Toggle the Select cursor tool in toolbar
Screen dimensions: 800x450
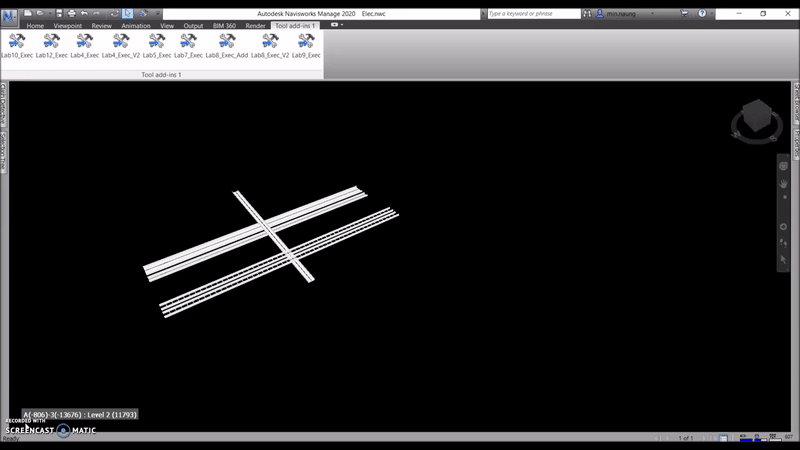(128, 14)
